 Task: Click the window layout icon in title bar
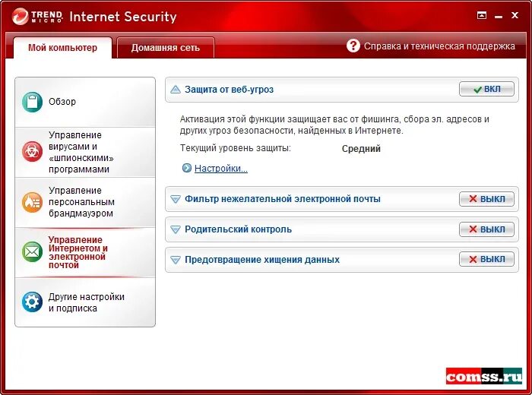point(481,15)
